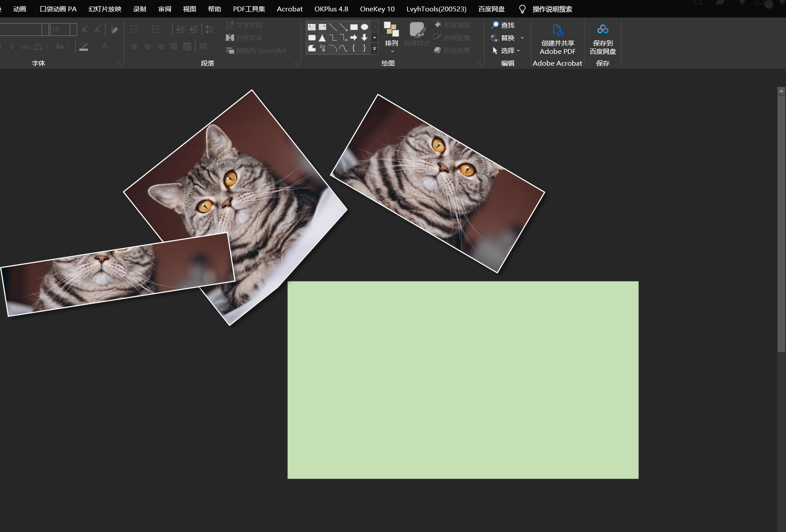Click the font color A button

tap(105, 46)
